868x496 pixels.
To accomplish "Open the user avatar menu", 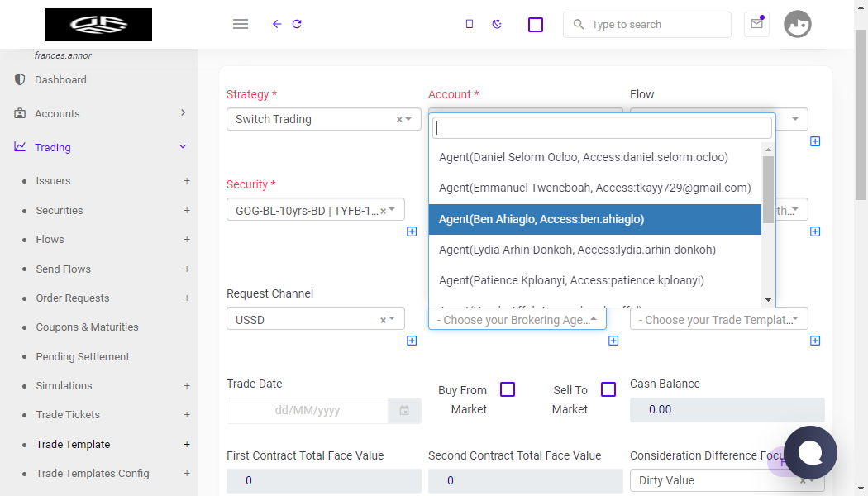I will click(x=797, y=24).
